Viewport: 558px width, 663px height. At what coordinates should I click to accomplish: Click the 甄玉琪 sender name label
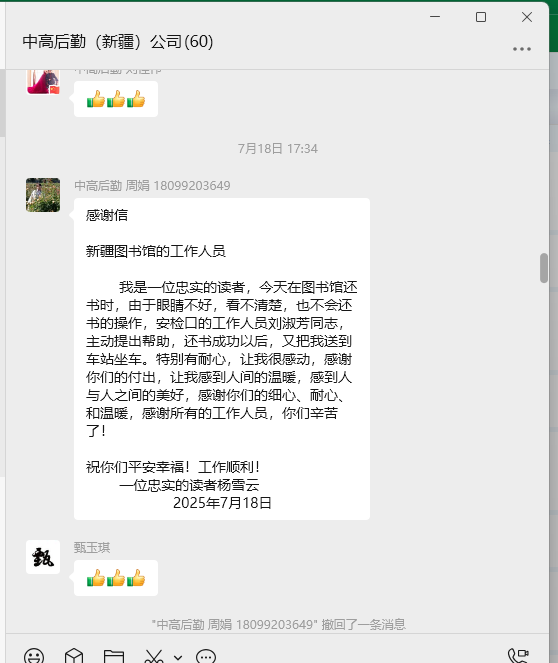(92, 548)
